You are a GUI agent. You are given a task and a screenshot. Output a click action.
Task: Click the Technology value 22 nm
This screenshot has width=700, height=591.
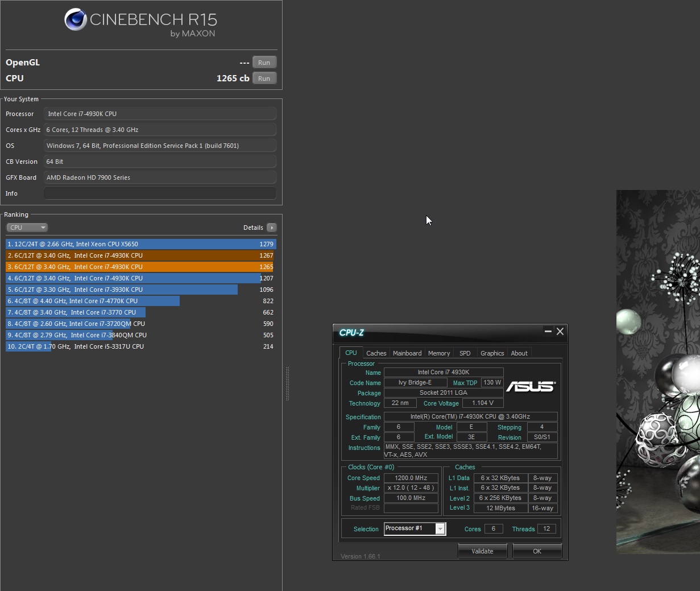[400, 403]
